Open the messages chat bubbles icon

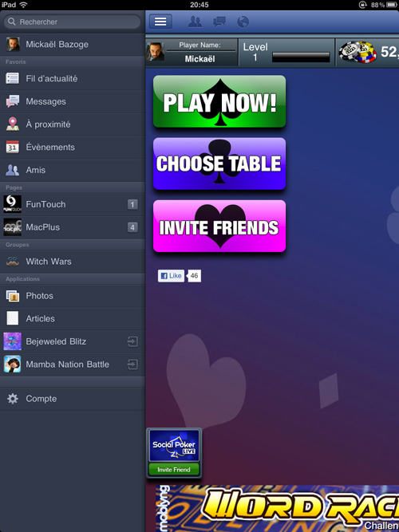[x=219, y=22]
